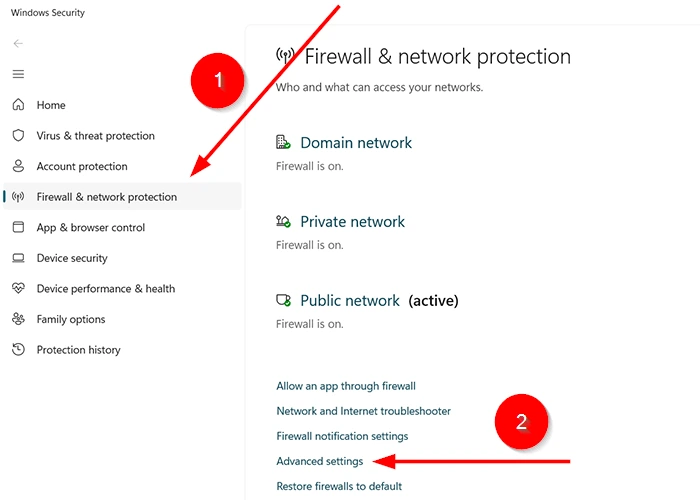
Task: Click the Protection history clock icon
Action: point(18,350)
